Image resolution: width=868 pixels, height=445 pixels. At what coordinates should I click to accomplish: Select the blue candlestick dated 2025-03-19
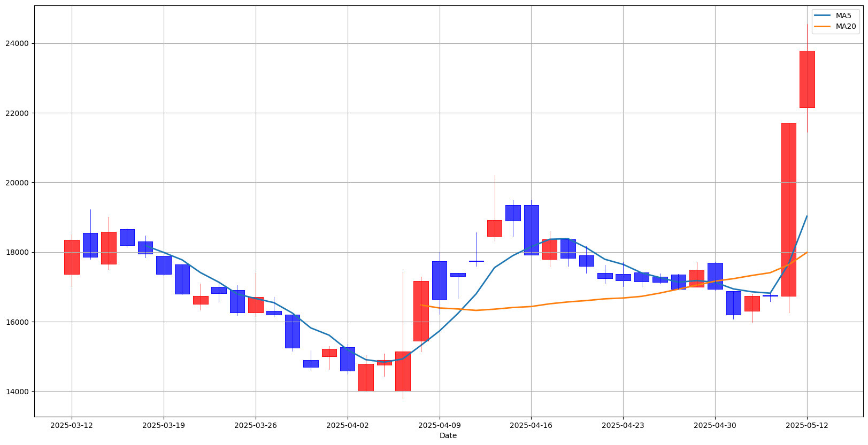164,265
